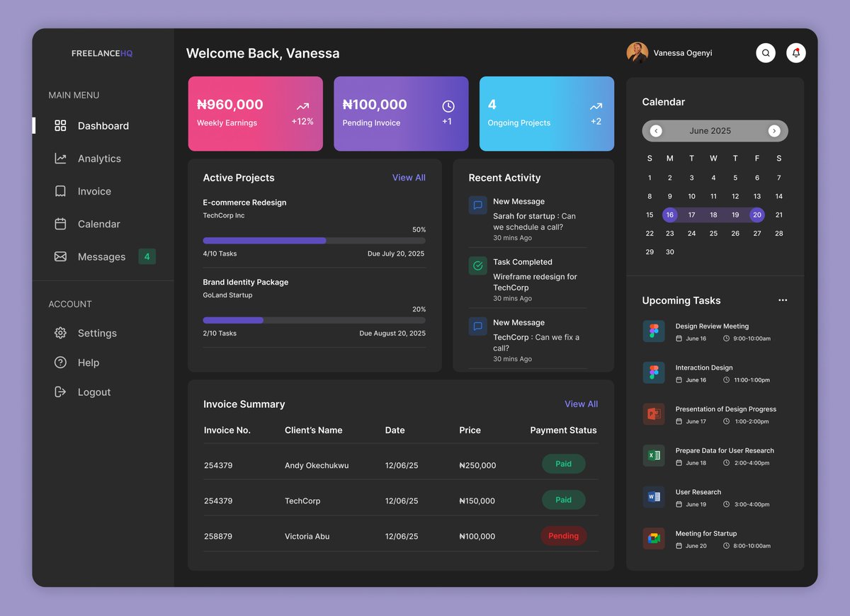The width and height of the screenshot is (850, 616).
Task: Click trend arrow on Weekly Earnings card
Action: [x=302, y=106]
